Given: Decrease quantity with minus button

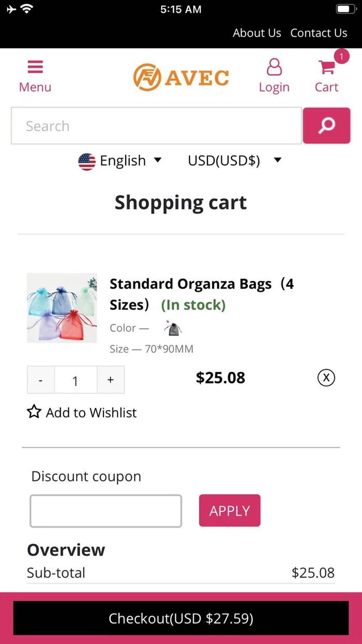Looking at the screenshot, I should pyautogui.click(x=41, y=380).
